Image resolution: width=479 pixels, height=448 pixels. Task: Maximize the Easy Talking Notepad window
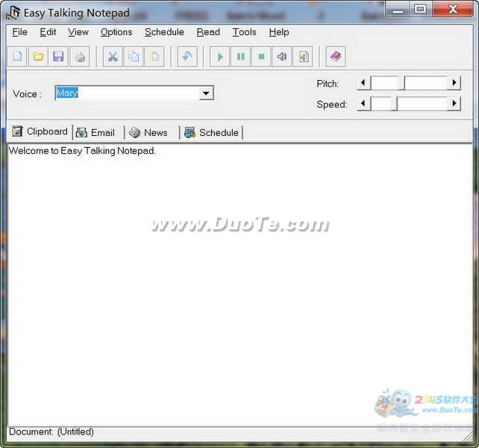tap(420, 10)
